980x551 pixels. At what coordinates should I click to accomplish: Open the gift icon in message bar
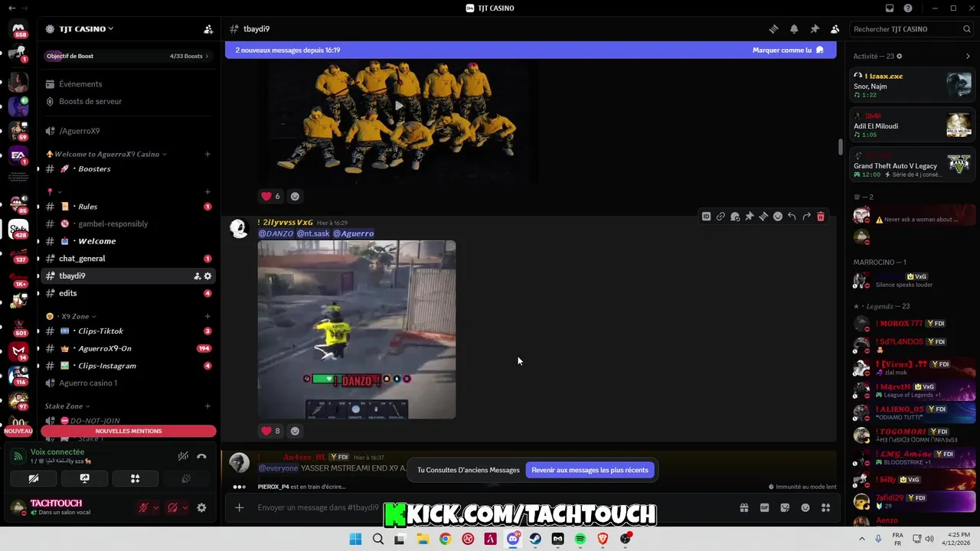(x=743, y=507)
